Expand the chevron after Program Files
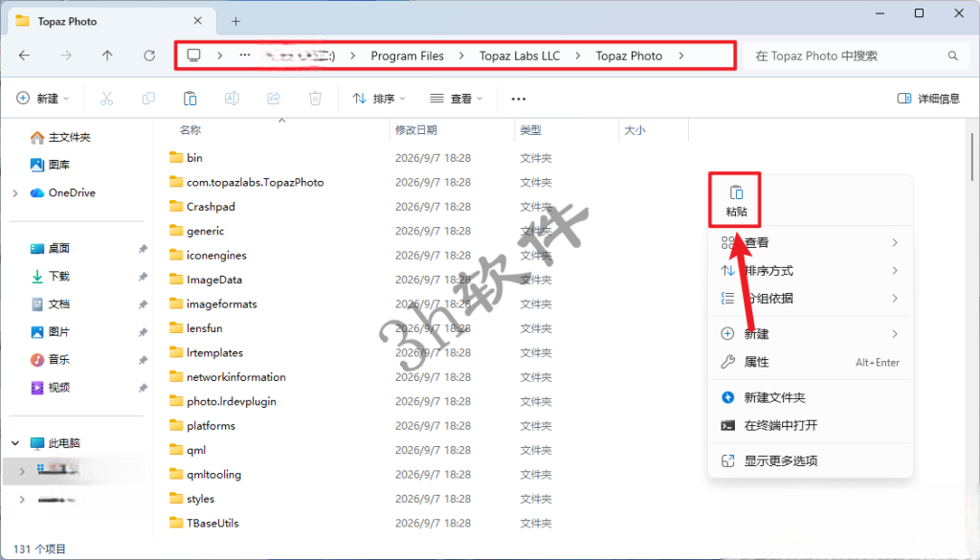 click(461, 56)
